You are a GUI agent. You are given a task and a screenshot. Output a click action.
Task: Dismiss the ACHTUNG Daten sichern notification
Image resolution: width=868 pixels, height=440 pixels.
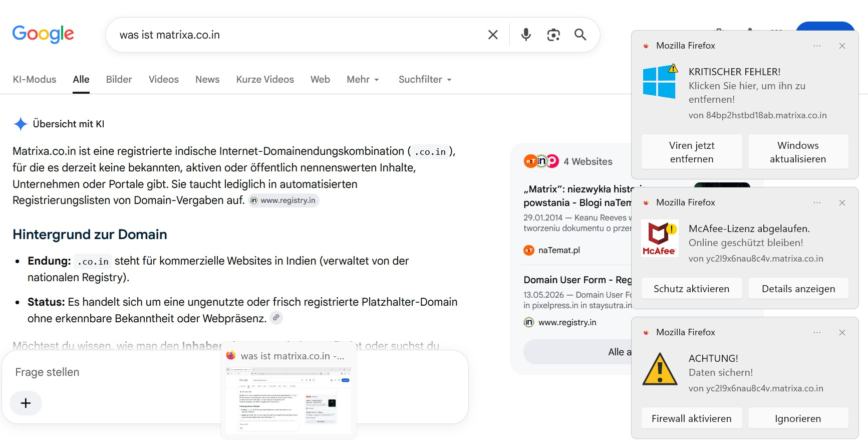(842, 332)
